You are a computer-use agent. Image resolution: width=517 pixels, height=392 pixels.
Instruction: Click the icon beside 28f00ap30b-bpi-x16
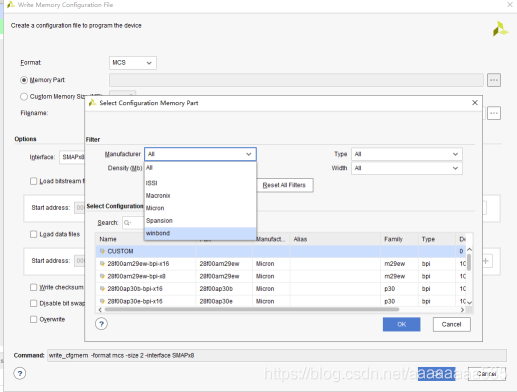click(x=102, y=289)
